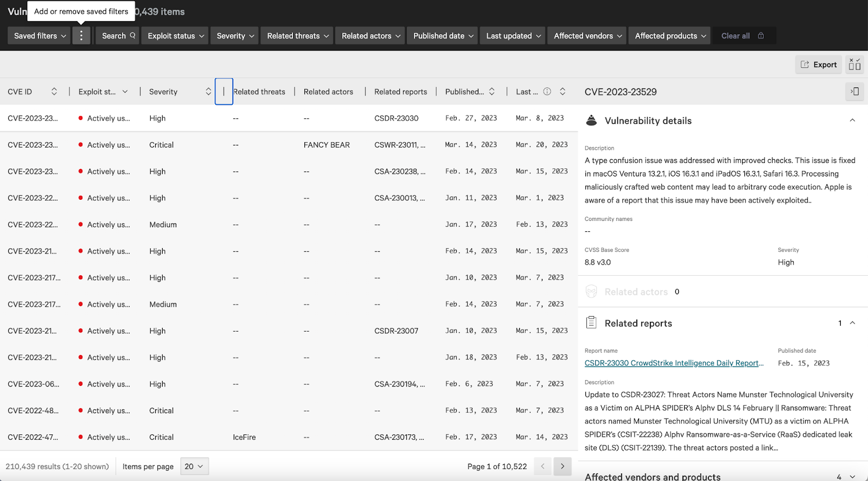Open the Exploit status filter dropdown

(175, 36)
